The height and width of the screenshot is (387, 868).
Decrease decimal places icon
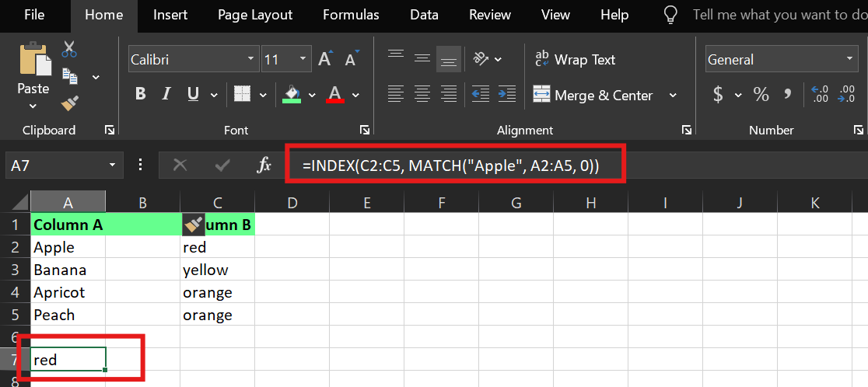click(x=846, y=95)
